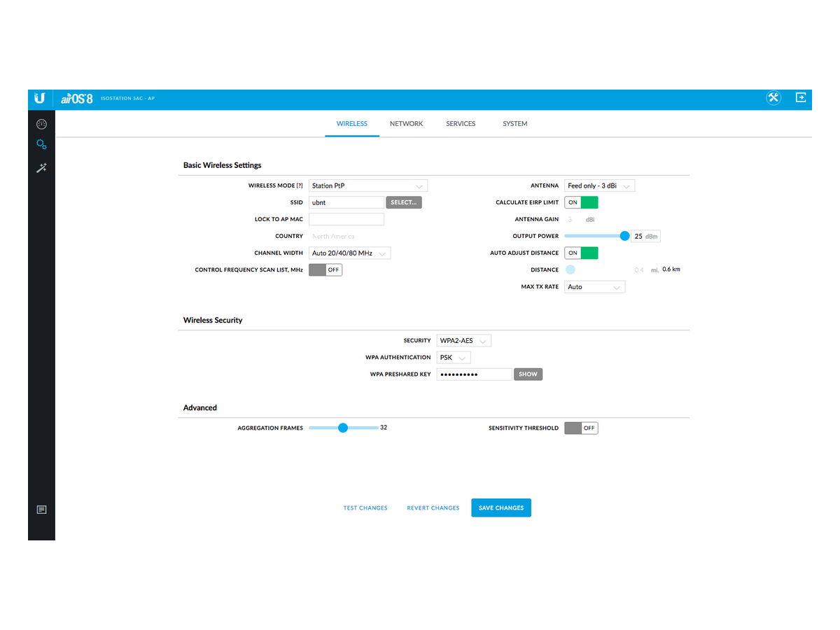Click the Output Power slider handle
The width and height of the screenshot is (840, 630).
click(x=624, y=236)
